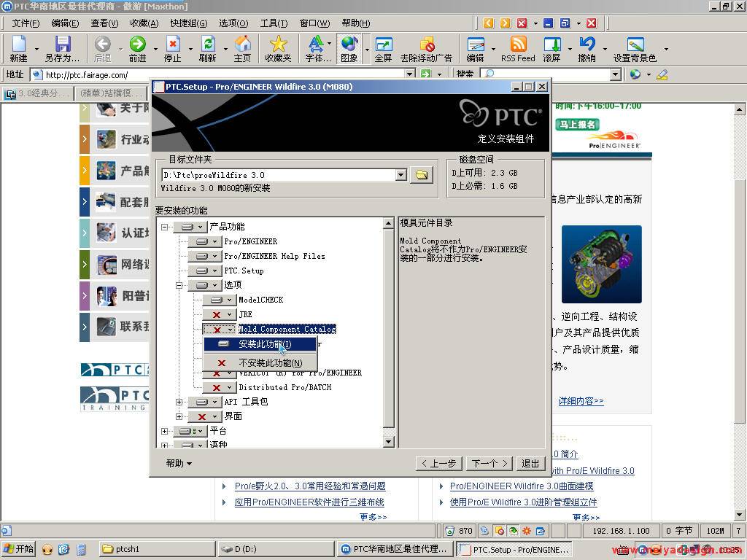The height and width of the screenshot is (560, 747).
Task: Click the engine model thumbnail image
Action: [602, 264]
